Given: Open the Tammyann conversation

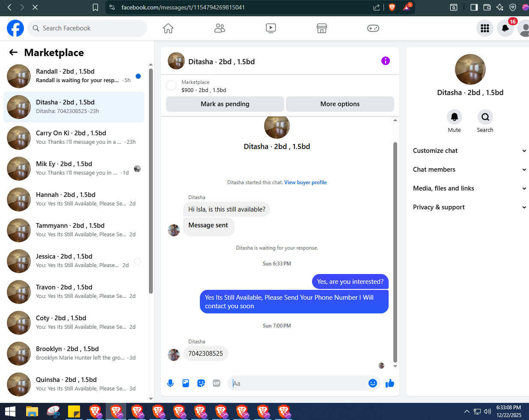Looking at the screenshot, I should [x=74, y=230].
